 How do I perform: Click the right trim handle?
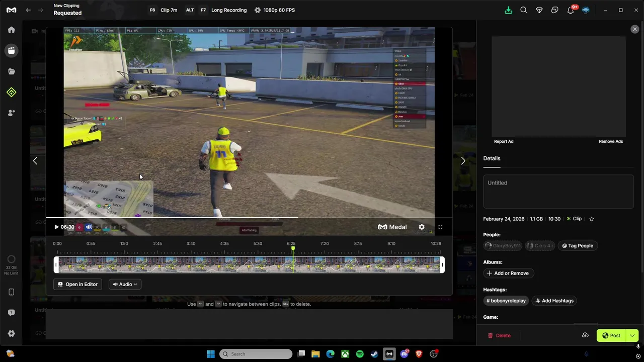(442, 265)
